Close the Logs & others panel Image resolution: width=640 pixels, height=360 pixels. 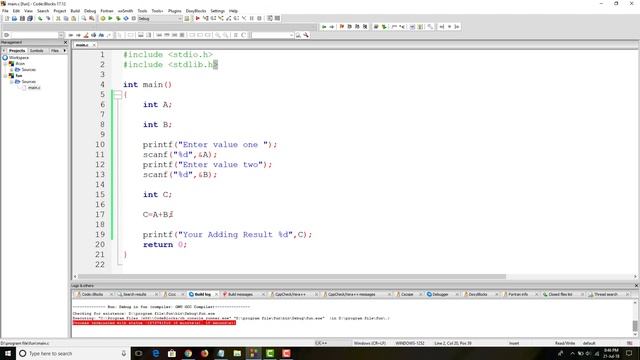(636, 286)
